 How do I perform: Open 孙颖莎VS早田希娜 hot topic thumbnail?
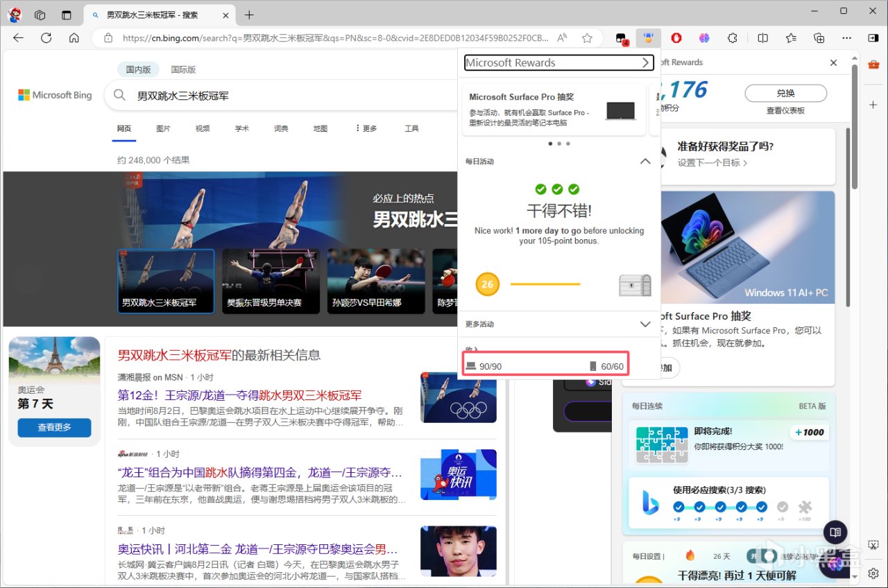tap(376, 282)
